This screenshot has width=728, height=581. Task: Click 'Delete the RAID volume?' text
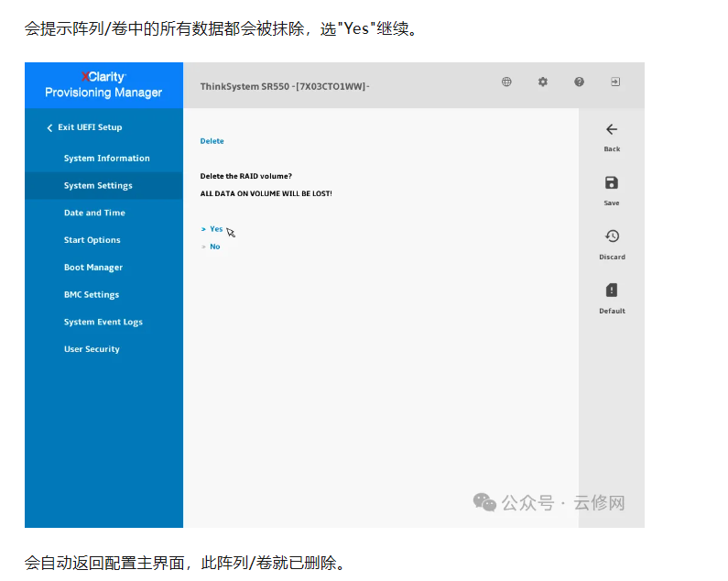tap(246, 176)
